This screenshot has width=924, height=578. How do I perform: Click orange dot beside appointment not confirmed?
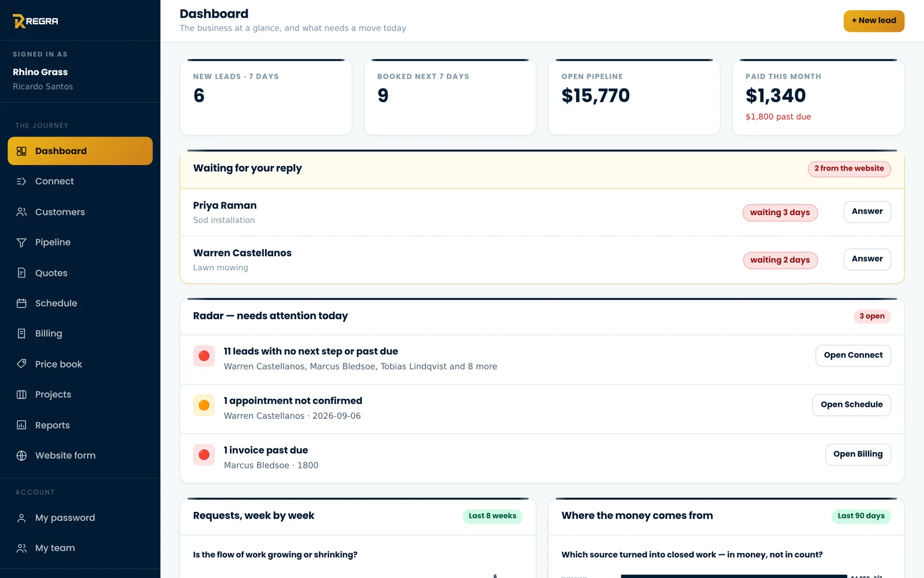(204, 405)
